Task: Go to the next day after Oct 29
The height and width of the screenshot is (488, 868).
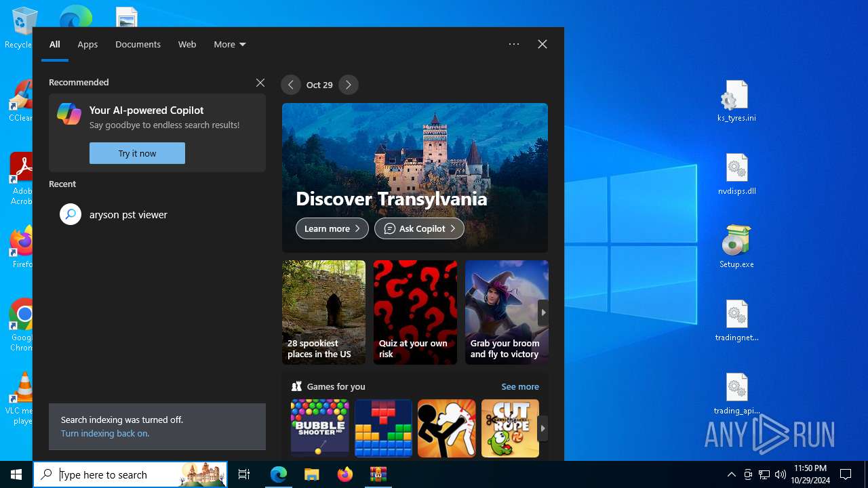Action: pos(349,85)
